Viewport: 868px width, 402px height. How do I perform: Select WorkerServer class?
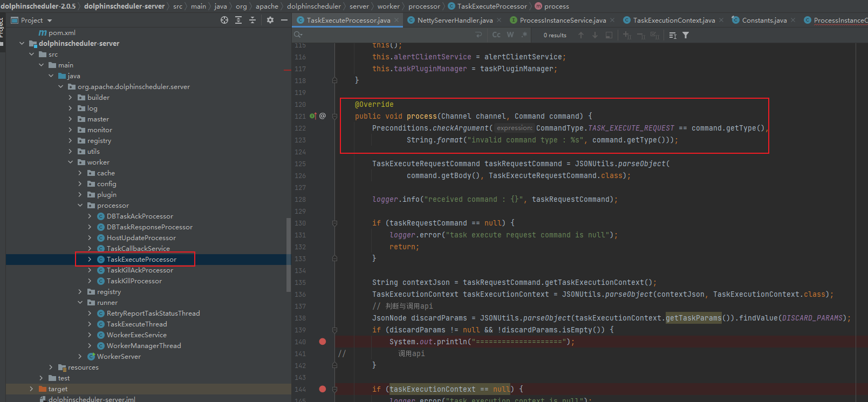tap(119, 357)
